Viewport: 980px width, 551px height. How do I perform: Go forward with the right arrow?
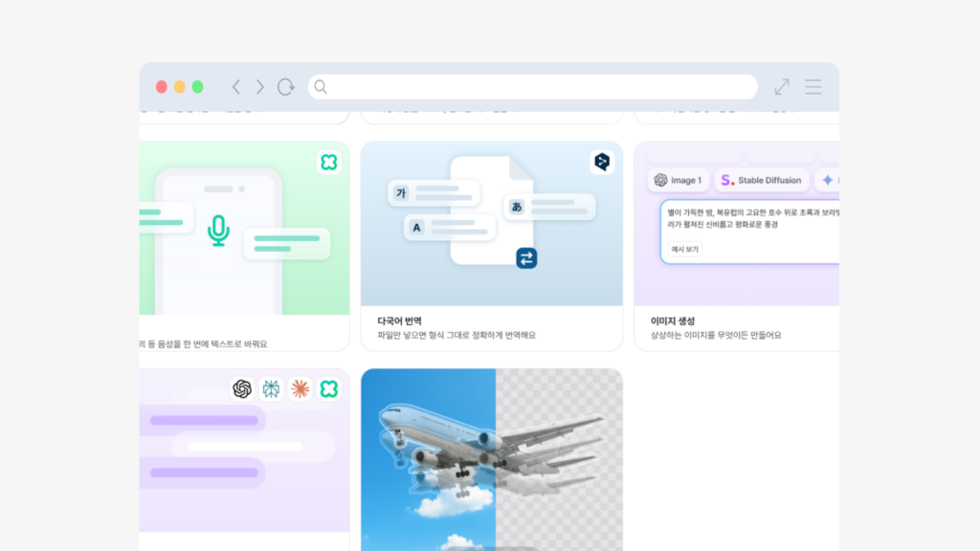tap(260, 87)
